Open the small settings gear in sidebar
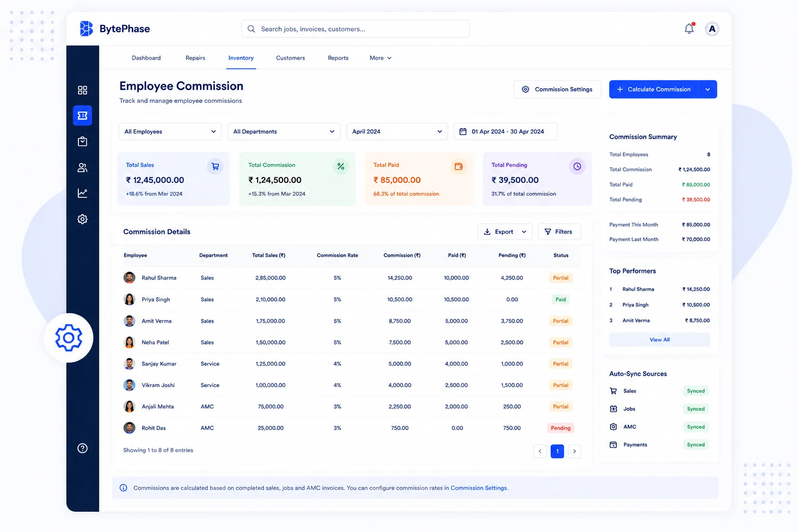Screen dimensions: 798x532 click(82, 219)
